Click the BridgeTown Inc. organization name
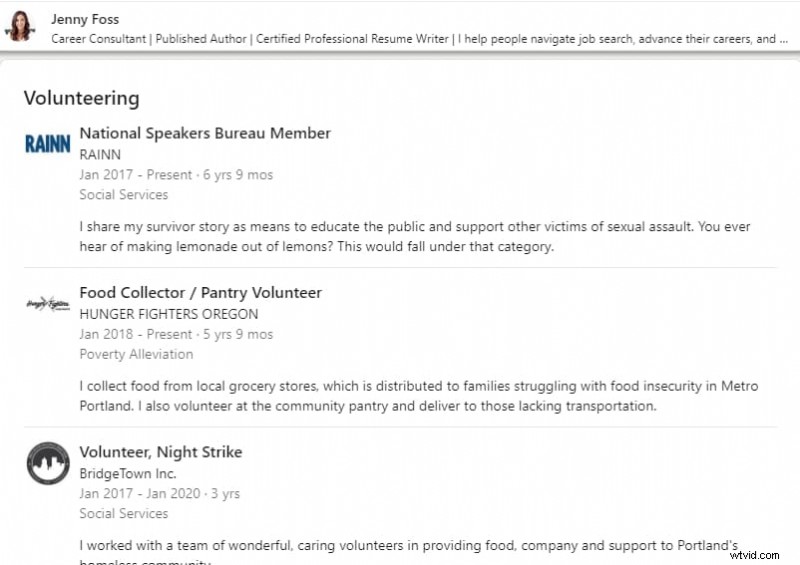 click(128, 473)
